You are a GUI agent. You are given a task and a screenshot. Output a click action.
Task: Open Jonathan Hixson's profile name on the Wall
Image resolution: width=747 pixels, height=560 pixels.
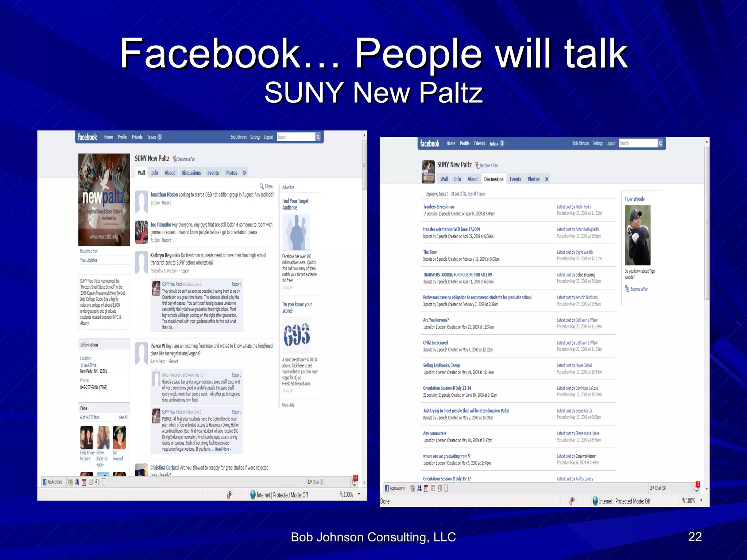pos(164,195)
